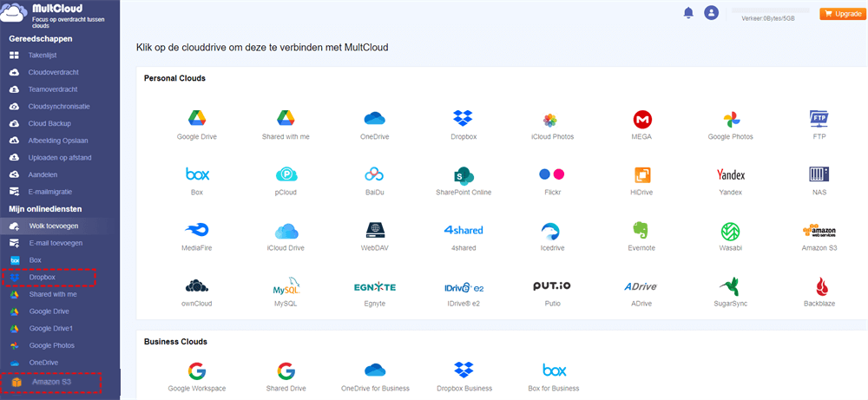Connect Google Drive in Personal Clouds
The image size is (868, 400).
point(196,124)
